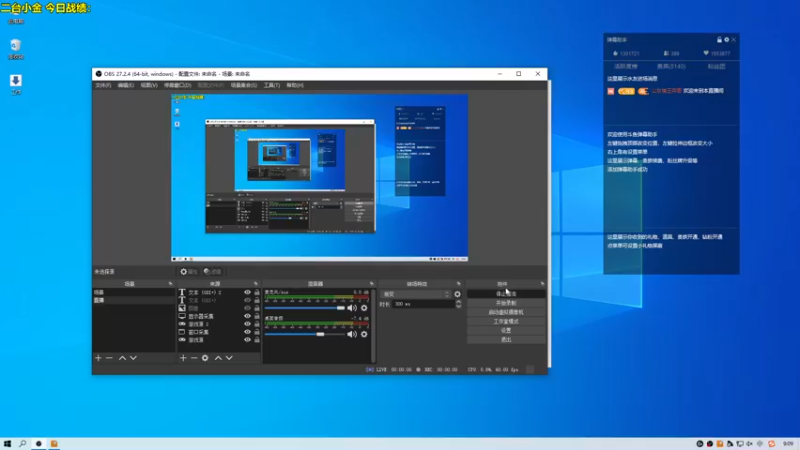Open Desktop Audio settings gear

(x=364, y=334)
